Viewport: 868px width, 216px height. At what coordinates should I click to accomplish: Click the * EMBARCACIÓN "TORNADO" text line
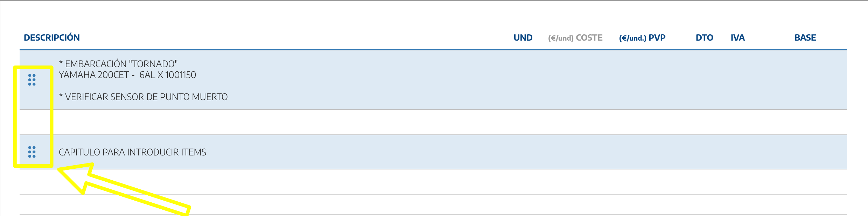tap(118, 64)
